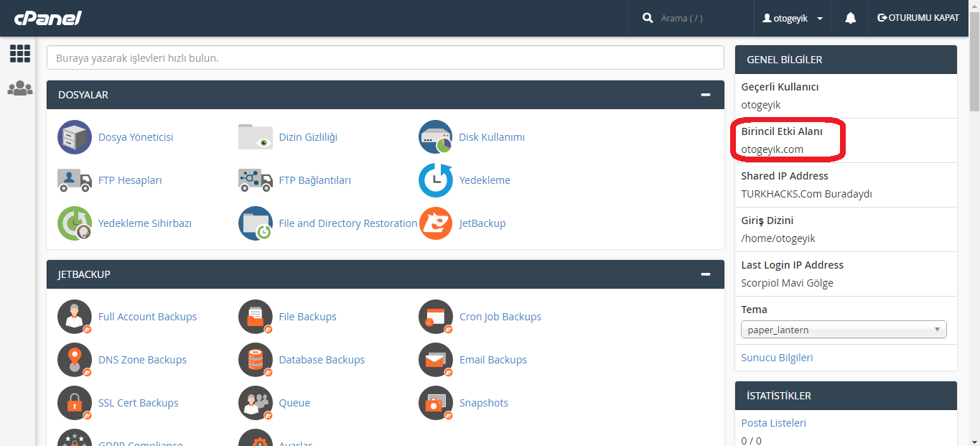The image size is (980, 446).
Task: Open the Sunucu Bilgileri link
Action: [777, 358]
